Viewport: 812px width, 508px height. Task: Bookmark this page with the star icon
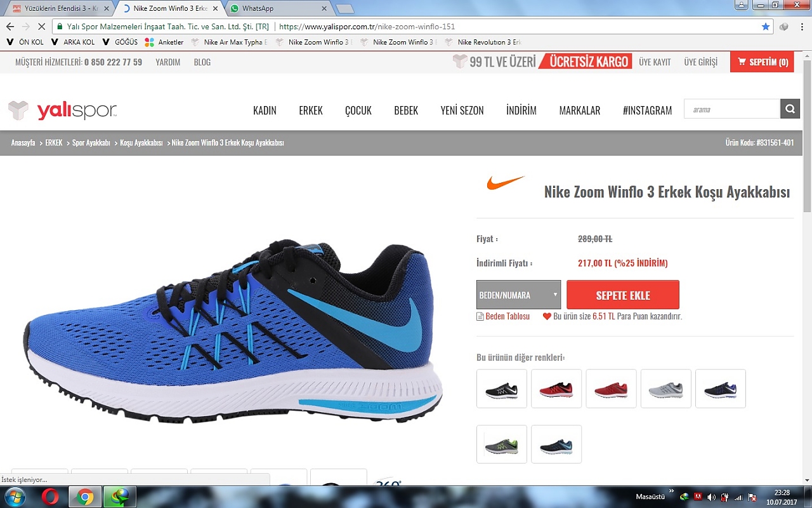[x=766, y=27]
